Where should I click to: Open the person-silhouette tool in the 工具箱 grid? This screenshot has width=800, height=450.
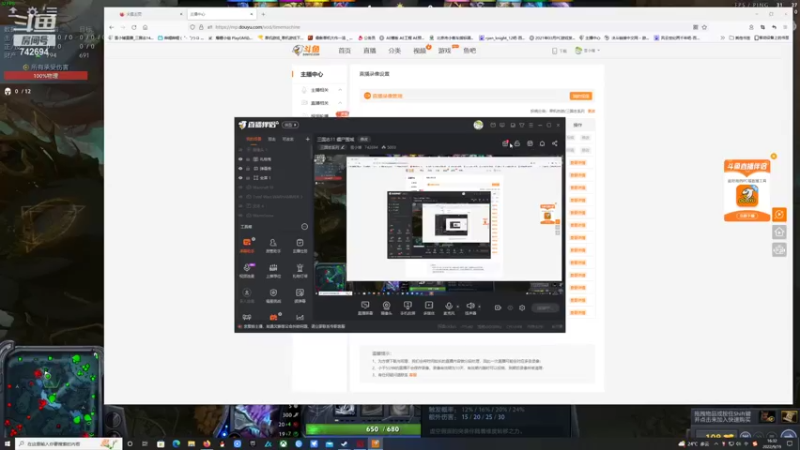273,244
